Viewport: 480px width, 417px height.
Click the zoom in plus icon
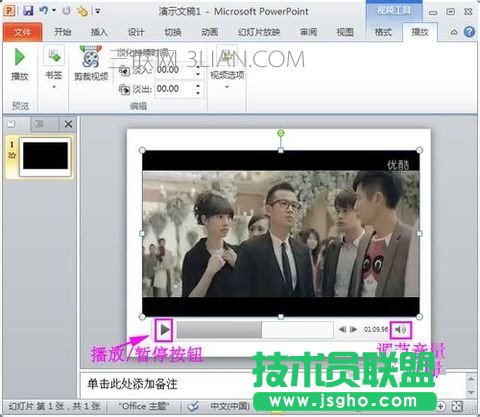tap(441, 406)
